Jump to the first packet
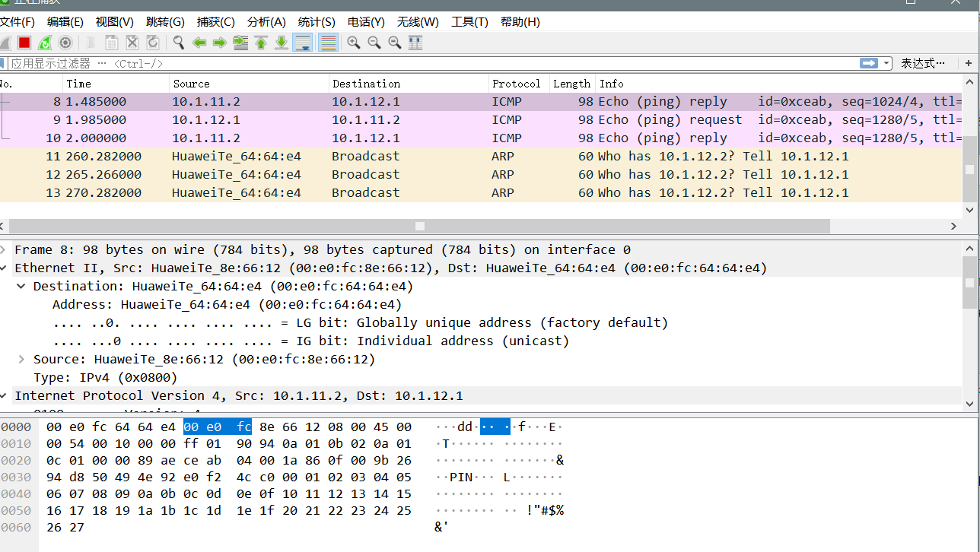This screenshot has width=980, height=552. 261,43
